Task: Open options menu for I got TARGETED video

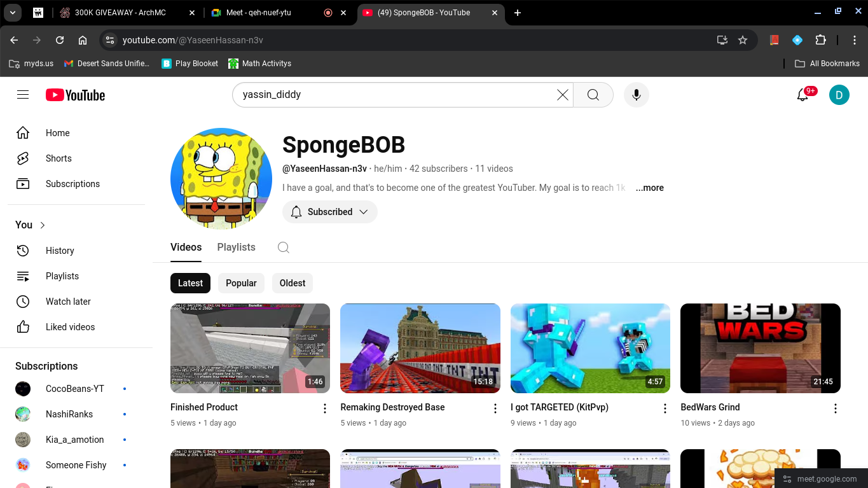Action: [x=665, y=408]
